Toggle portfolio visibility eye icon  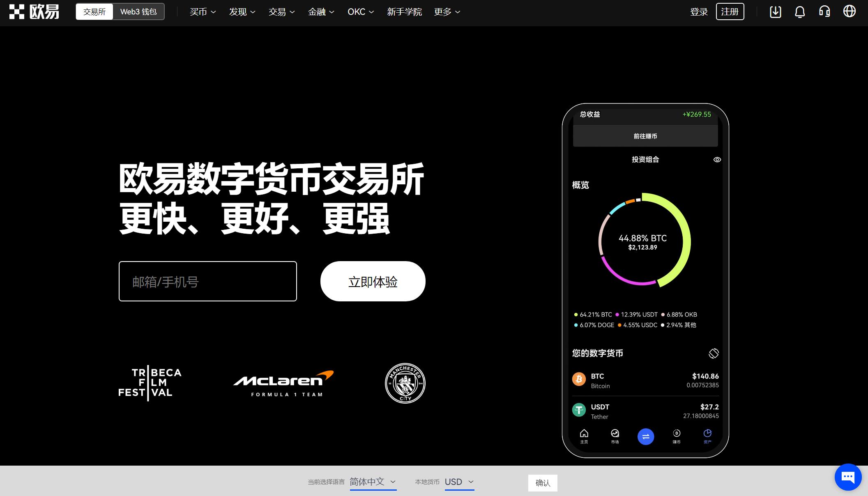pos(717,159)
